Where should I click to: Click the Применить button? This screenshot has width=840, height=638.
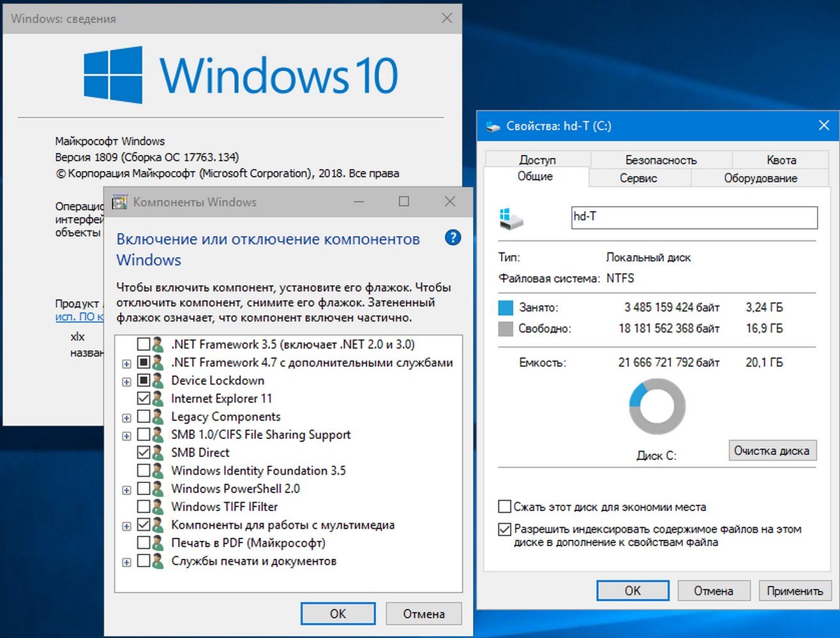tap(795, 591)
